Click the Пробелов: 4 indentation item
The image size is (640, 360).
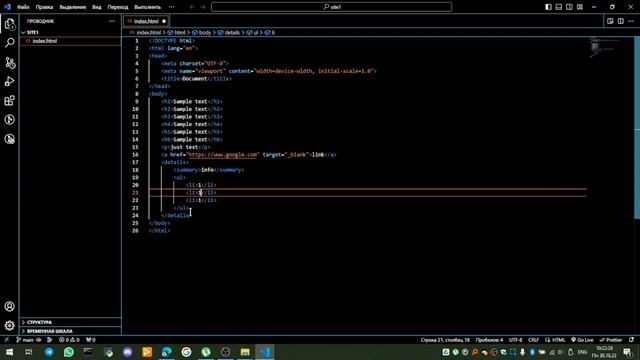[x=489, y=340]
